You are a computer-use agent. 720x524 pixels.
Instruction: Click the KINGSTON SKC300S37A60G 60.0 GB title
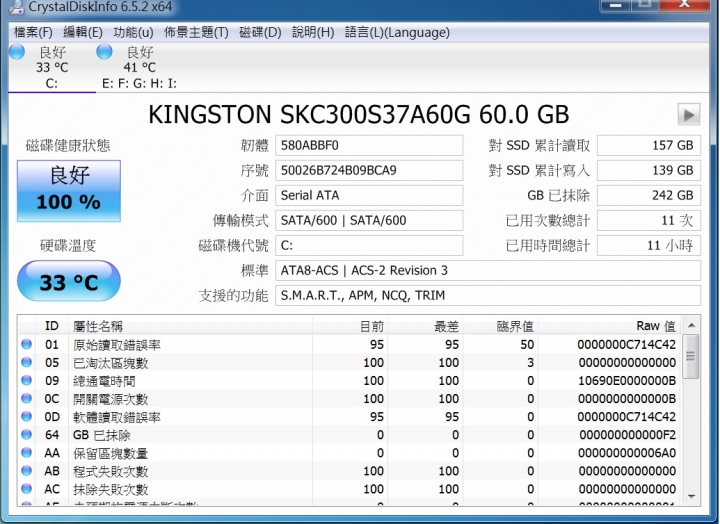[x=359, y=114]
